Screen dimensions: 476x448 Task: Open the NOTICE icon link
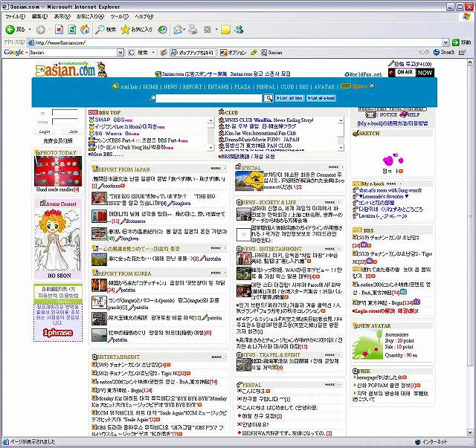(x=381, y=114)
